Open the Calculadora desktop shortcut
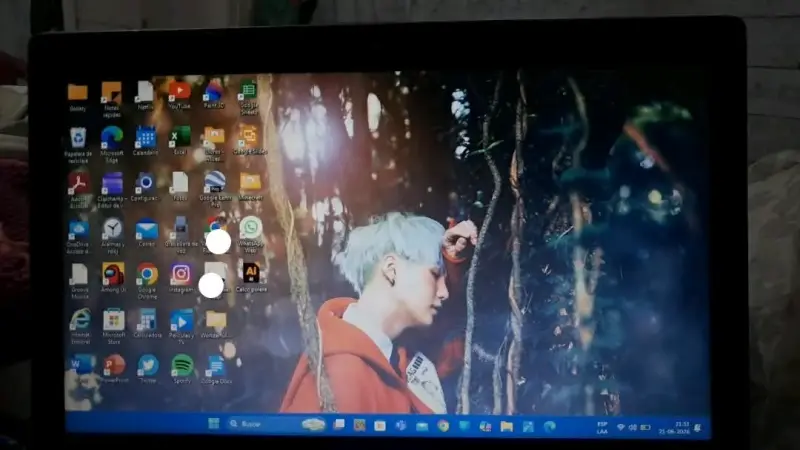The height and width of the screenshot is (450, 800). coord(147,323)
